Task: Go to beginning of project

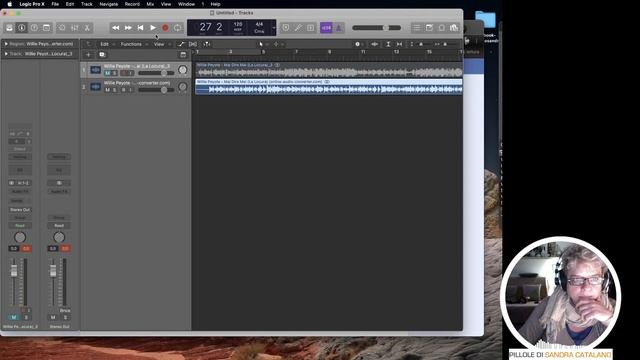Action: [140, 28]
